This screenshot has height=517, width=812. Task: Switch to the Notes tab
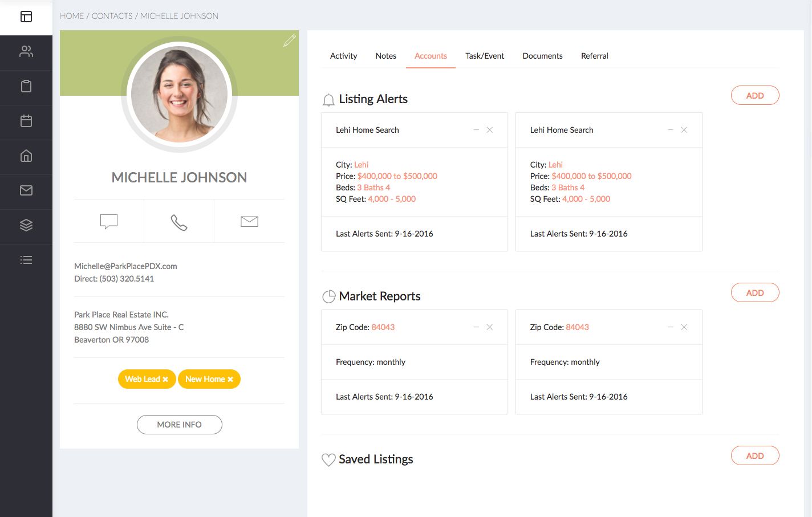[x=386, y=56]
